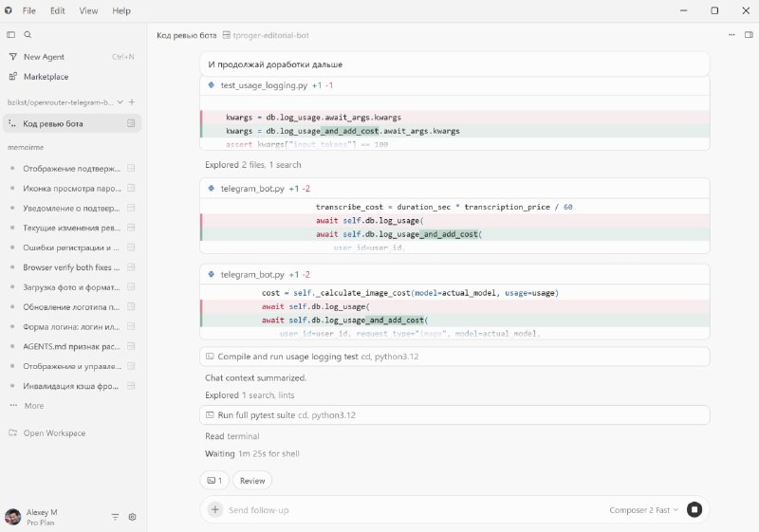This screenshot has height=532, width=759.
Task: Click icon at right of 'Форма логина' row
Action: point(131,326)
